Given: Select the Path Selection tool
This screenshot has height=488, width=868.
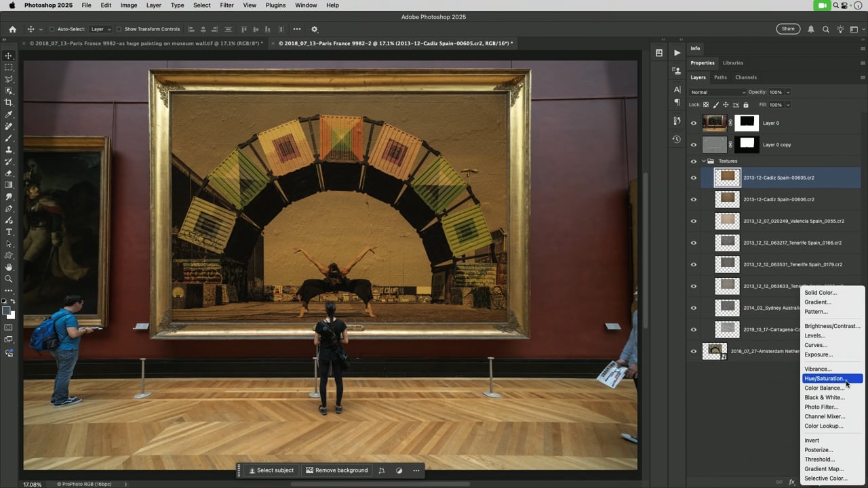Looking at the screenshot, I should tap(9, 244).
